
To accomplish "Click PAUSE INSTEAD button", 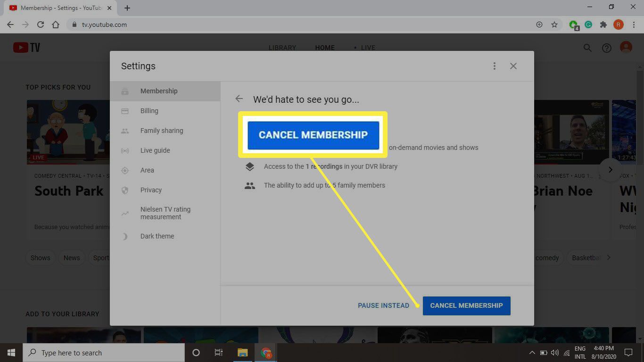I will [383, 305].
